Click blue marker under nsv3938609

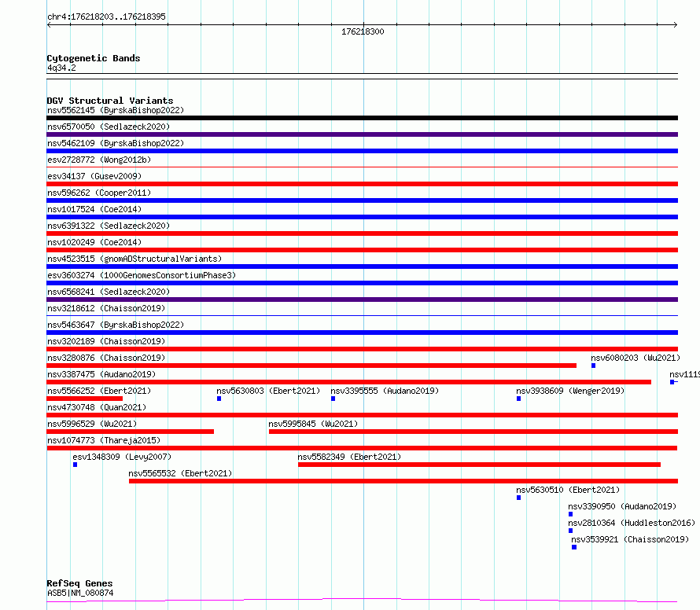coord(519,399)
